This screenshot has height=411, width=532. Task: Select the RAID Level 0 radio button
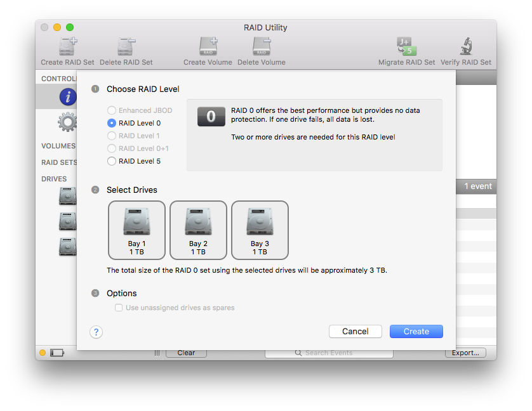[x=112, y=123]
